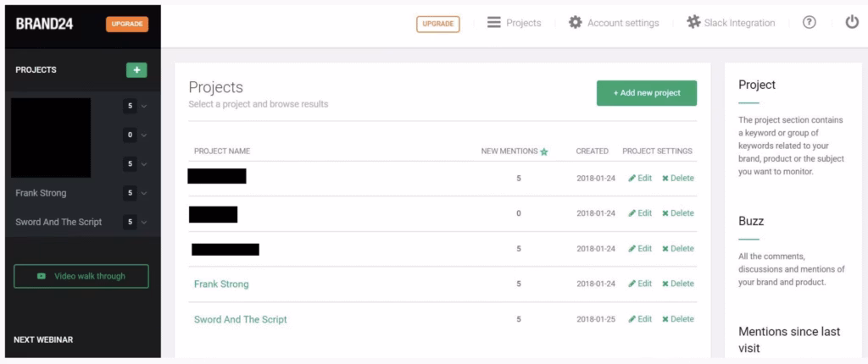Click the power logout icon
This screenshot has height=364, width=868.
coord(852,23)
